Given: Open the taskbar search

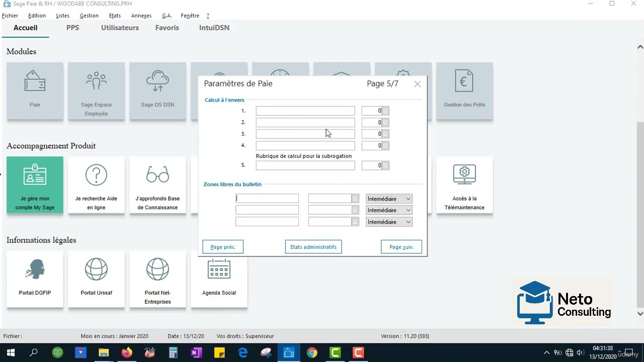Looking at the screenshot, I should (x=34, y=353).
